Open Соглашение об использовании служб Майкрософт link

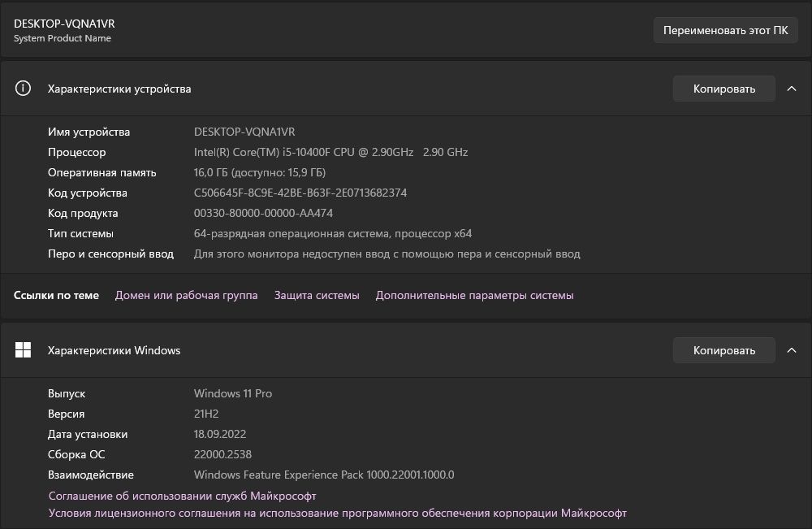pyautogui.click(x=182, y=496)
